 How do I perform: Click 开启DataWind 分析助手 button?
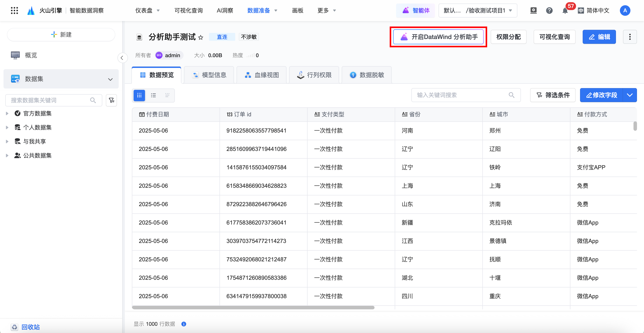coord(438,37)
